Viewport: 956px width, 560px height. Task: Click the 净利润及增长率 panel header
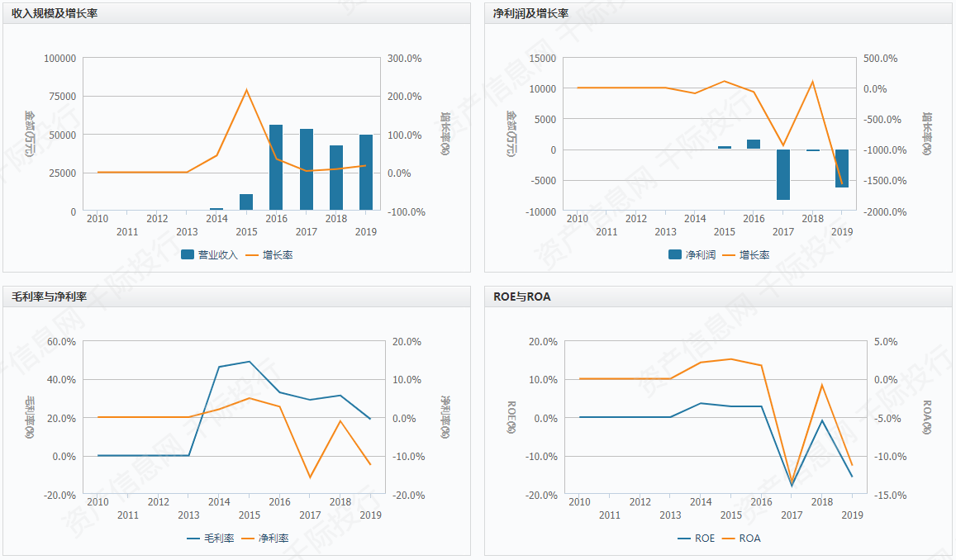click(x=530, y=12)
